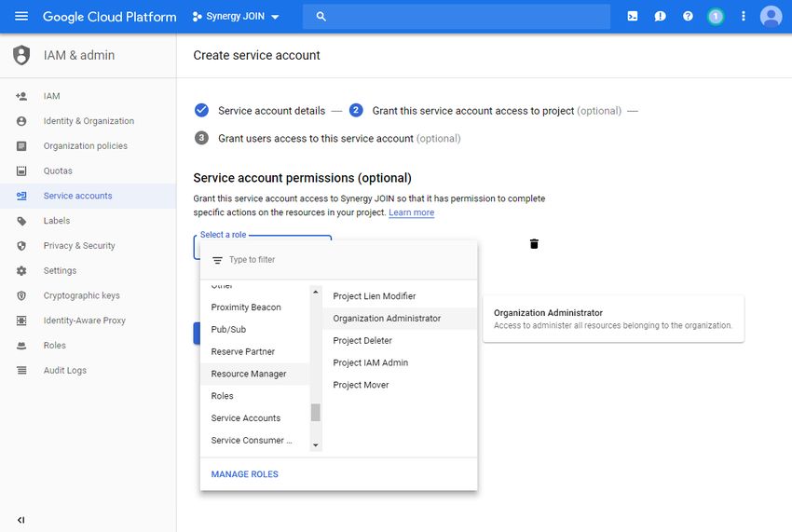This screenshot has width=792, height=532.
Task: Activate Cloud Shell icon
Action: pos(633,16)
